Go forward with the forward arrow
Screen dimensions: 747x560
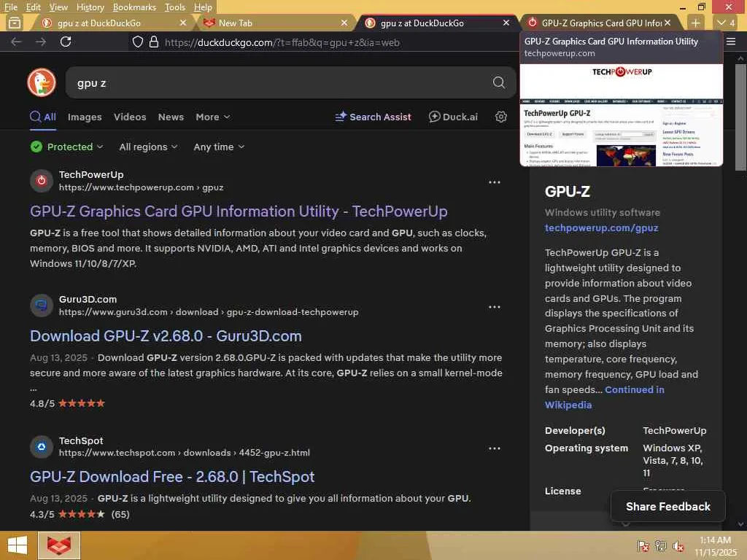[x=41, y=42]
